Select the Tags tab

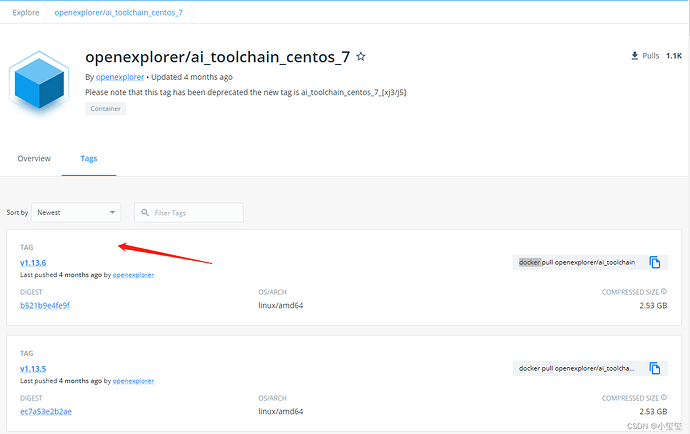(89, 158)
